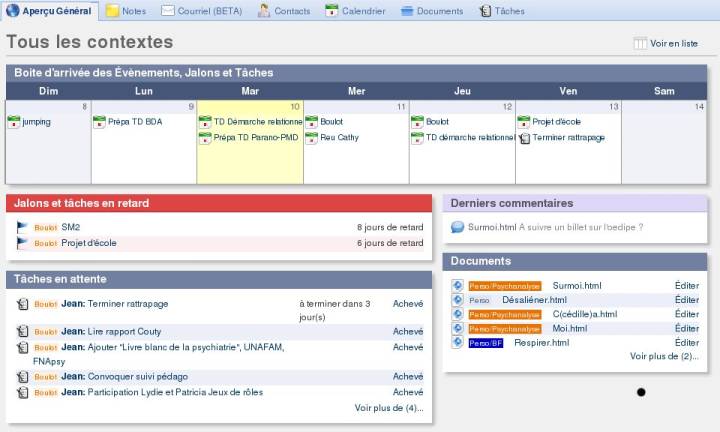Click Éditer for Surmoi.html document
This screenshot has width=720, height=432.
(686, 286)
